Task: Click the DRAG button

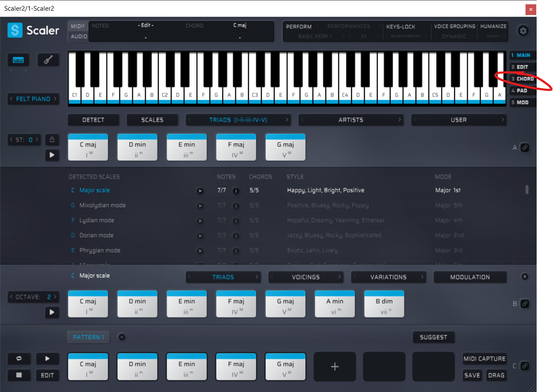Action: [496, 375]
